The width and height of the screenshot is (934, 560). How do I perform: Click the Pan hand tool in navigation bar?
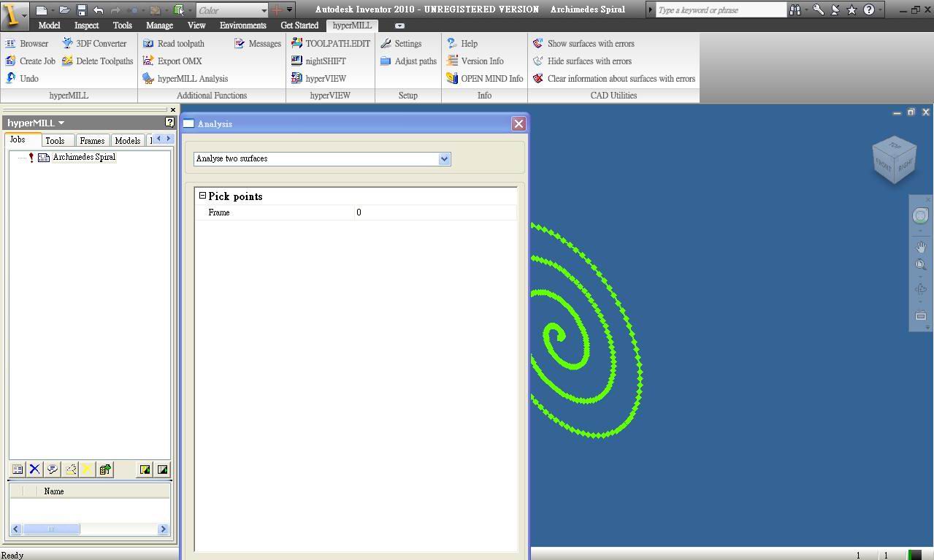pyautogui.click(x=921, y=248)
